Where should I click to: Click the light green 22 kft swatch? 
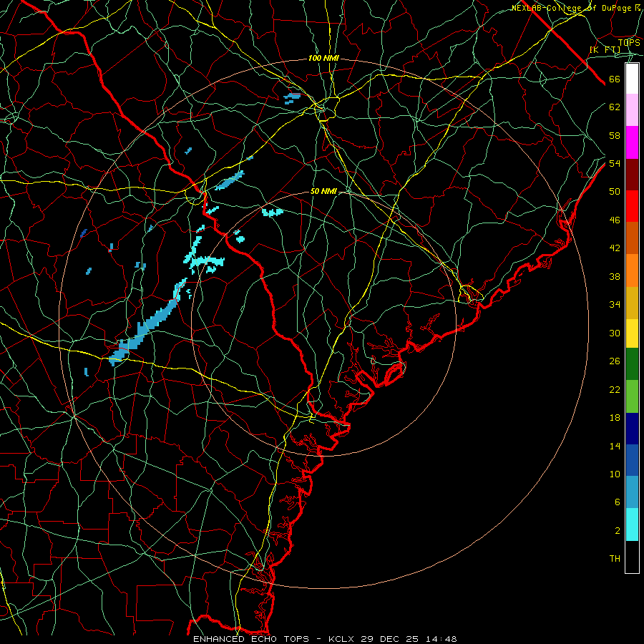(632, 396)
